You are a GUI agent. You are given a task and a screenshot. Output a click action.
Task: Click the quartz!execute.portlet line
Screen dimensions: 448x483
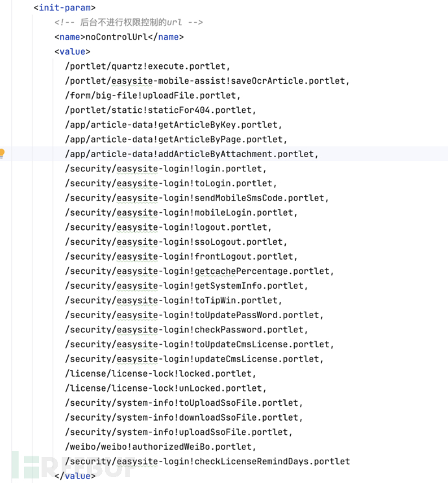pyautogui.click(x=147, y=66)
